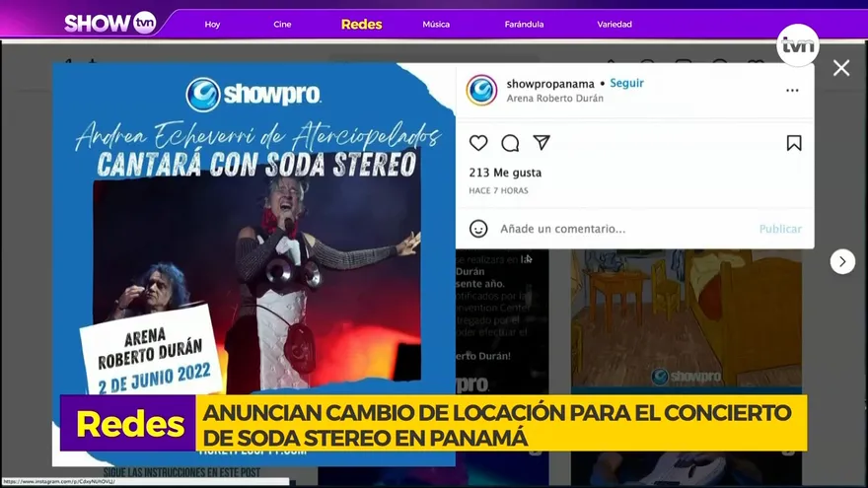Open the emoji picker in the comment box
The height and width of the screenshot is (488, 868).
coord(478,229)
